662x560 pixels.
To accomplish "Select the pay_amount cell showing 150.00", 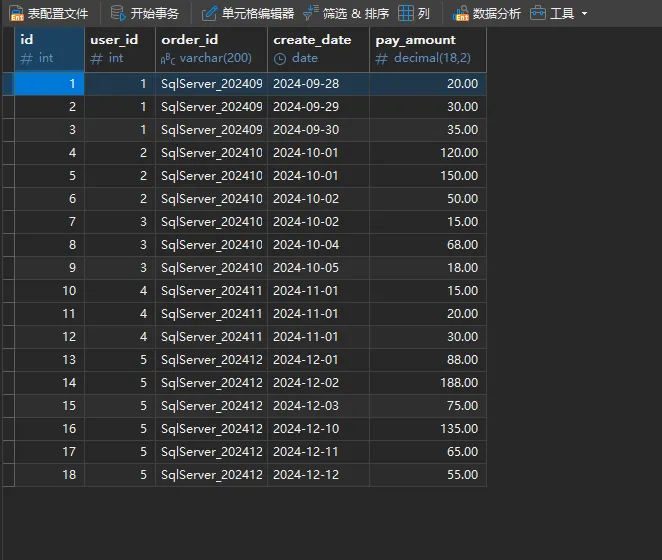I will 427,176.
